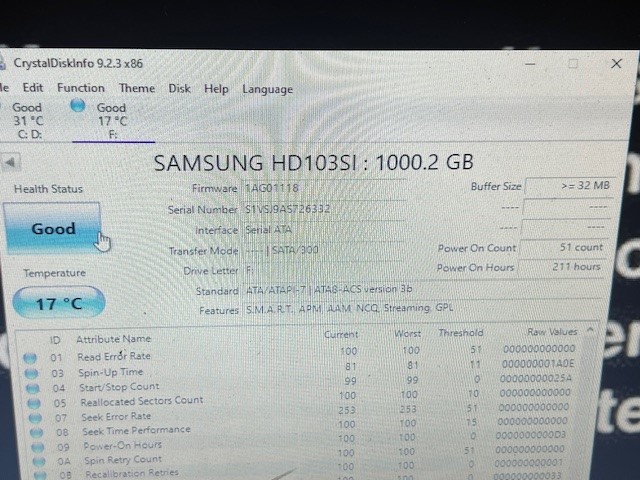Click the SAMSUNG HD103SI 1000.2 GB title
The width and height of the screenshot is (640, 480).
click(313, 162)
